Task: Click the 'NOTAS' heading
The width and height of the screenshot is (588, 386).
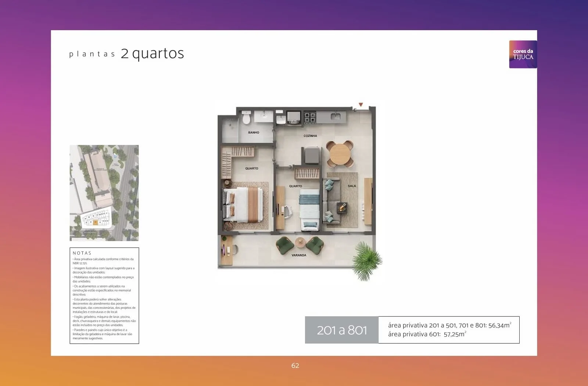Action: [x=82, y=253]
